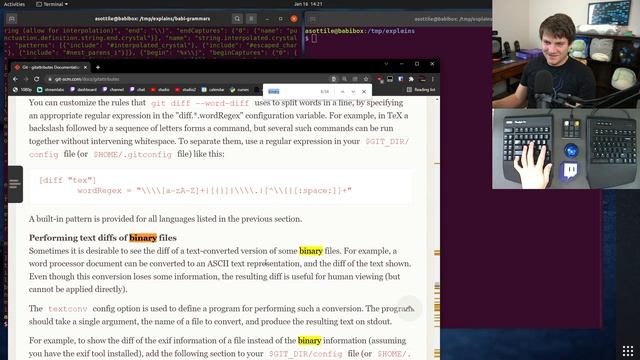Click the page vertical scrollbar
The image size is (640, 360).
pos(437,228)
